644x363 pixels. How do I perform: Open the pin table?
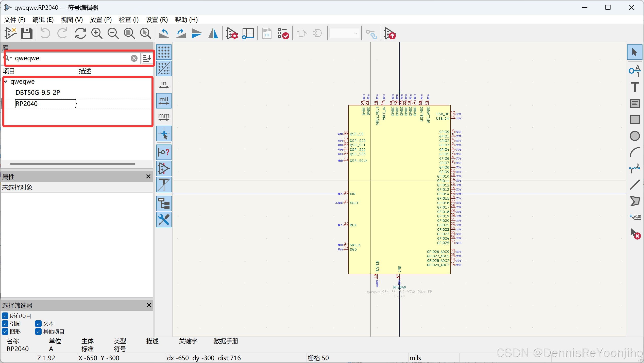pos(248,33)
